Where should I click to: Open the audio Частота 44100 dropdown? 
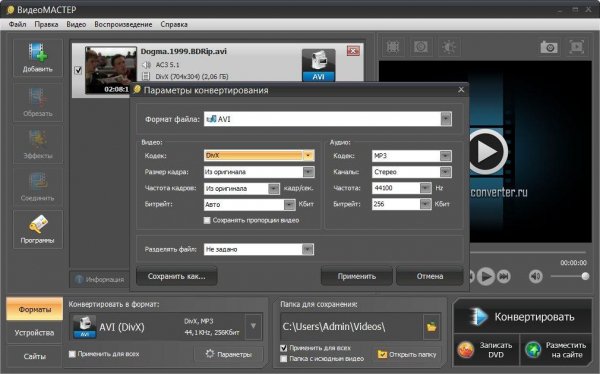click(x=426, y=188)
